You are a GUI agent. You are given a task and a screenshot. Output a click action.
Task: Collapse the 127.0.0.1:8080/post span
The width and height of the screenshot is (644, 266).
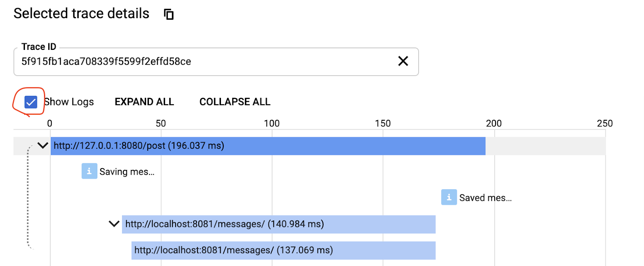pyautogui.click(x=43, y=146)
